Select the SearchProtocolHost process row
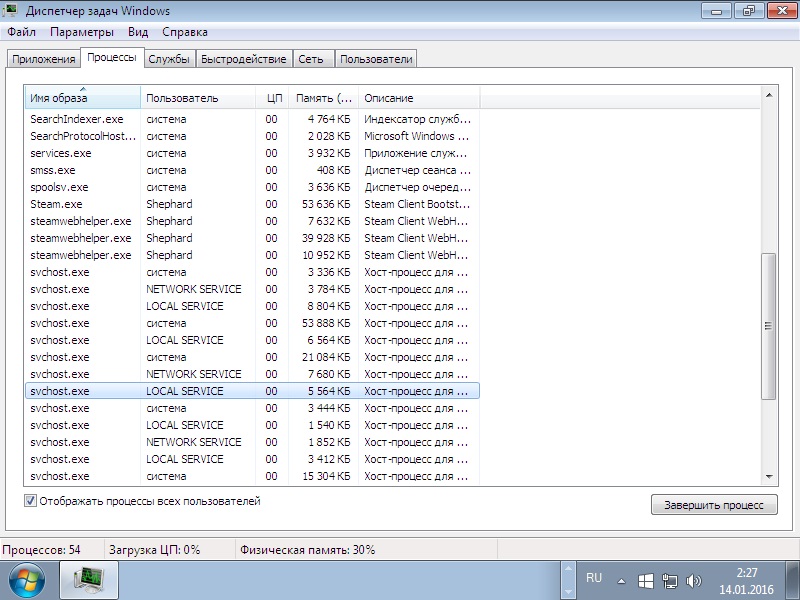This screenshot has height=600, width=800. (252, 136)
